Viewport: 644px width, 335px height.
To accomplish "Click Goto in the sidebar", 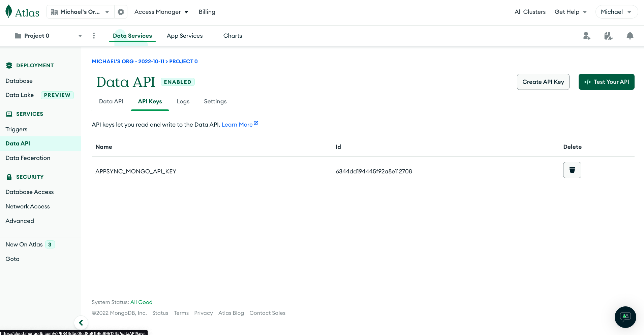I will [12, 259].
